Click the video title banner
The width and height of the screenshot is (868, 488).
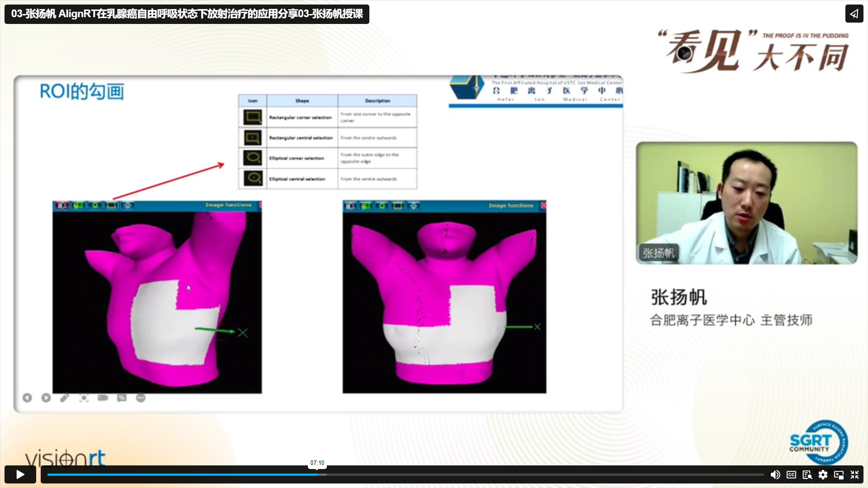187,14
